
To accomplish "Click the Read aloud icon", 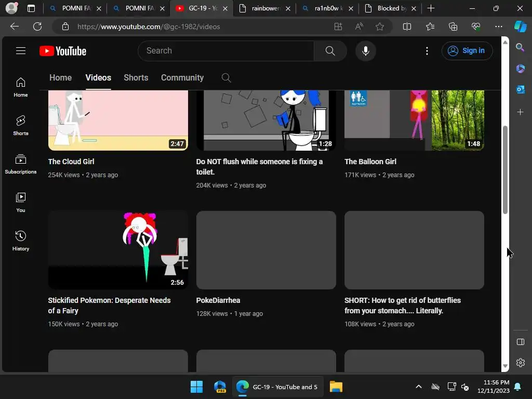I will point(359,26).
